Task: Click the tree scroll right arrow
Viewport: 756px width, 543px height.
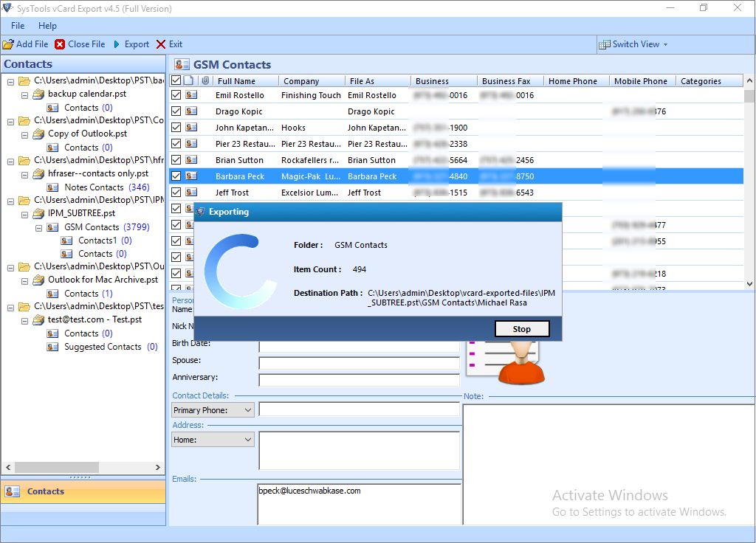Action: point(158,467)
